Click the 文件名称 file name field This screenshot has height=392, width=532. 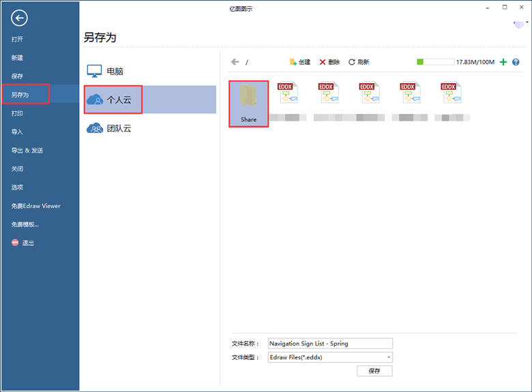(330, 344)
